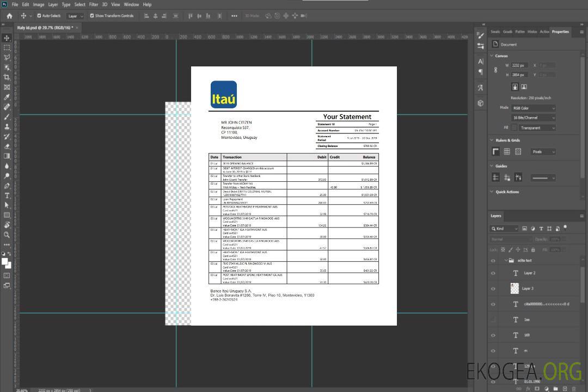588x392 pixels.
Task: Collapse the Quick Actions section
Action: [492, 192]
